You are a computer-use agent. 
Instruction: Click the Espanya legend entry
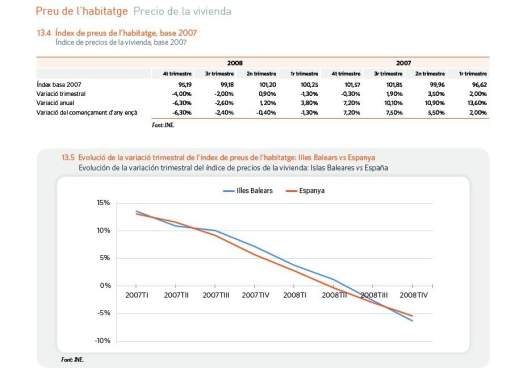pyautogui.click(x=305, y=191)
